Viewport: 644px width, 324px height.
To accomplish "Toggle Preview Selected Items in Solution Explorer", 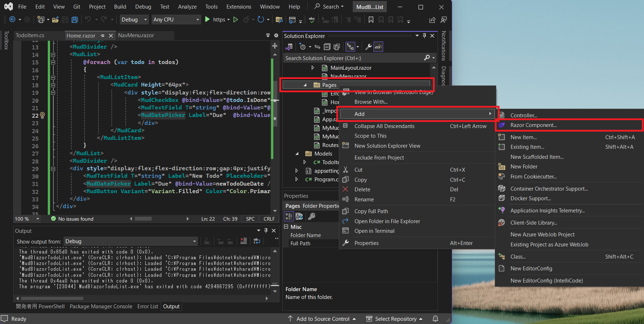I will pos(378,47).
